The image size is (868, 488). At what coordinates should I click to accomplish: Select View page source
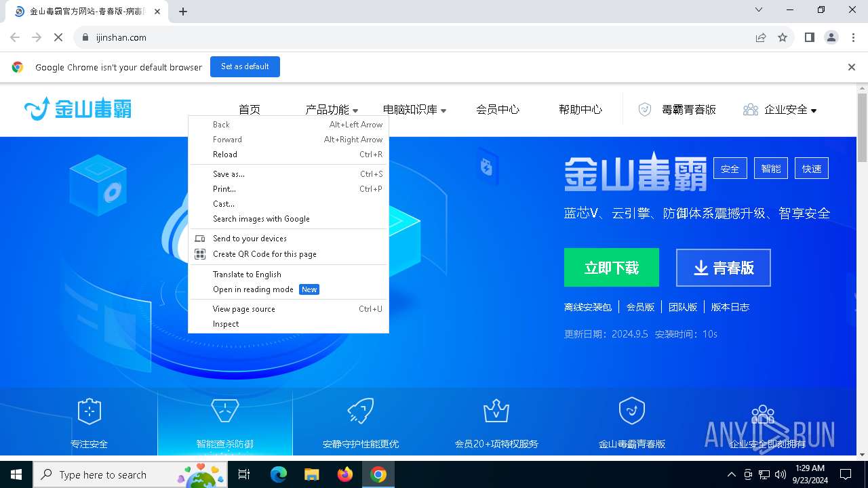[288, 309]
